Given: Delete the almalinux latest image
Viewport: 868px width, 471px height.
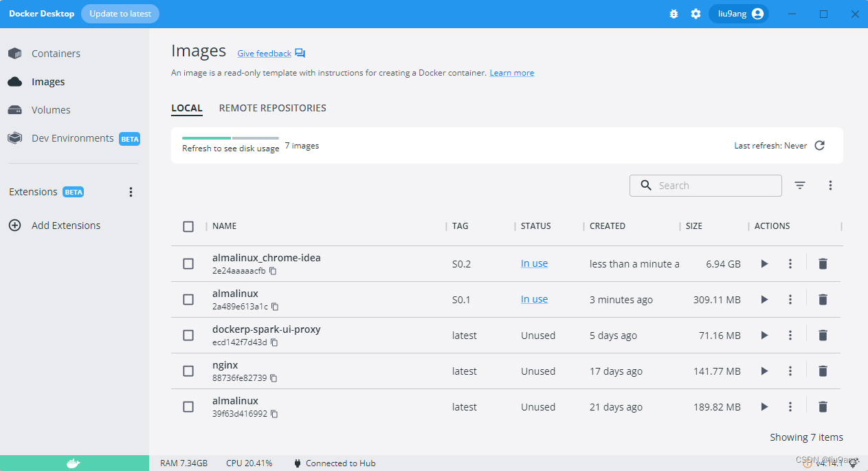Looking at the screenshot, I should [x=823, y=406].
